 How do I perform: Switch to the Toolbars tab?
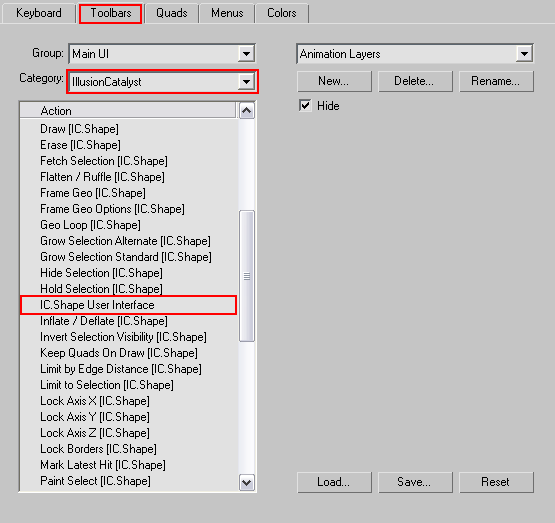[110, 14]
